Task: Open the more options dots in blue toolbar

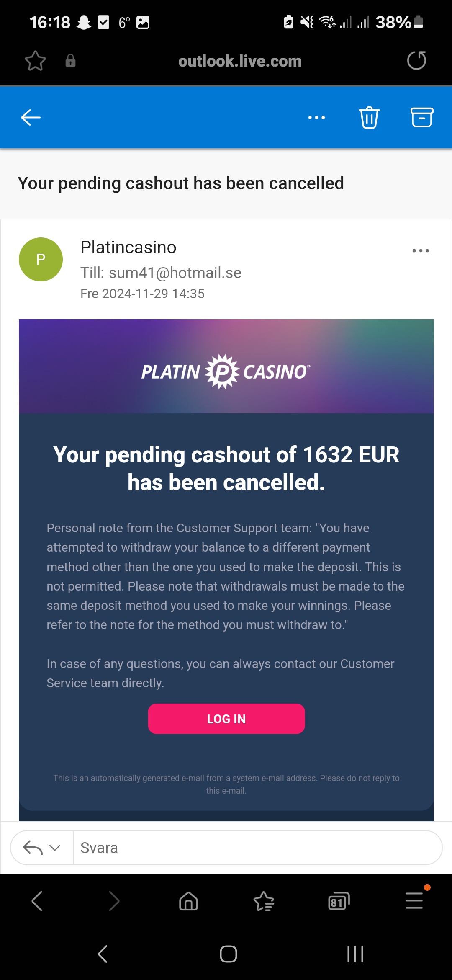Action: [x=316, y=118]
